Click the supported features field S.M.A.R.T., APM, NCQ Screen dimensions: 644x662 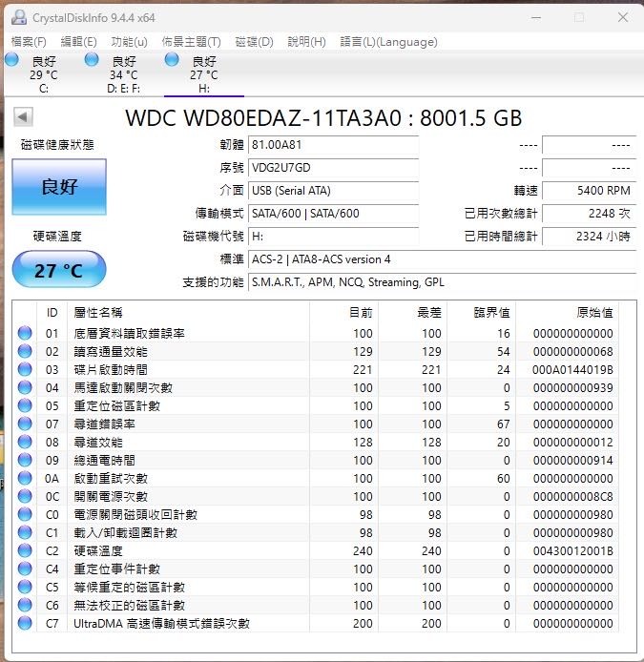[442, 281]
